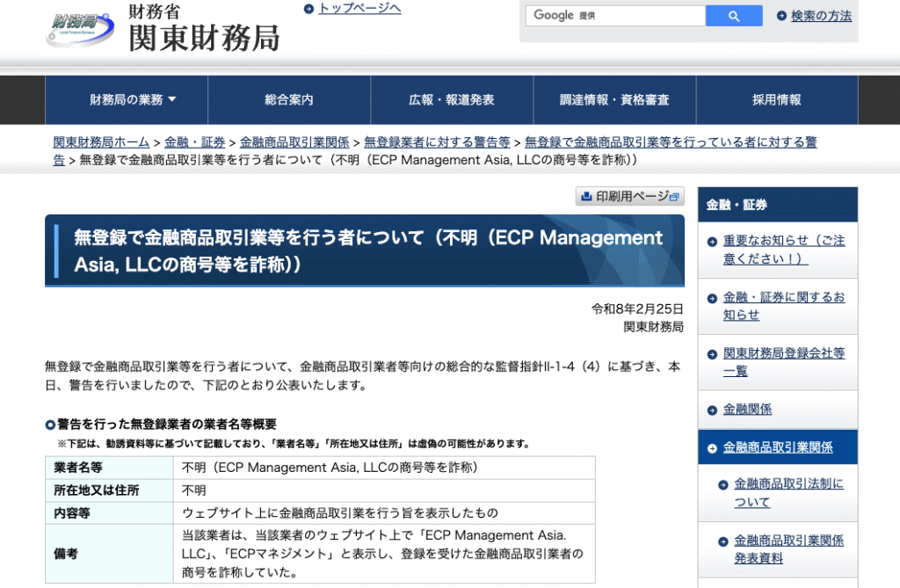The width and height of the screenshot is (900, 588).
Task: Click breadcrumb 関東財務局ホーム
Action: (101, 142)
